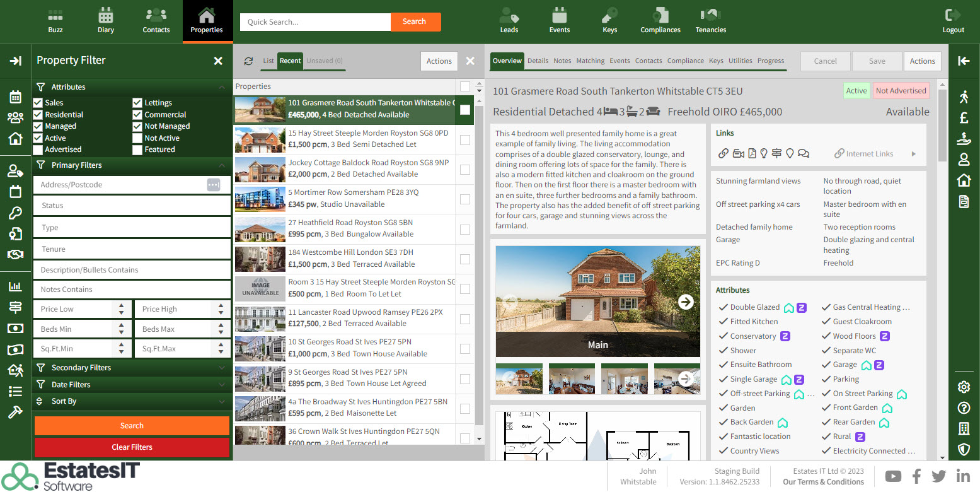Click the orange Search filter button

pyautogui.click(x=132, y=426)
